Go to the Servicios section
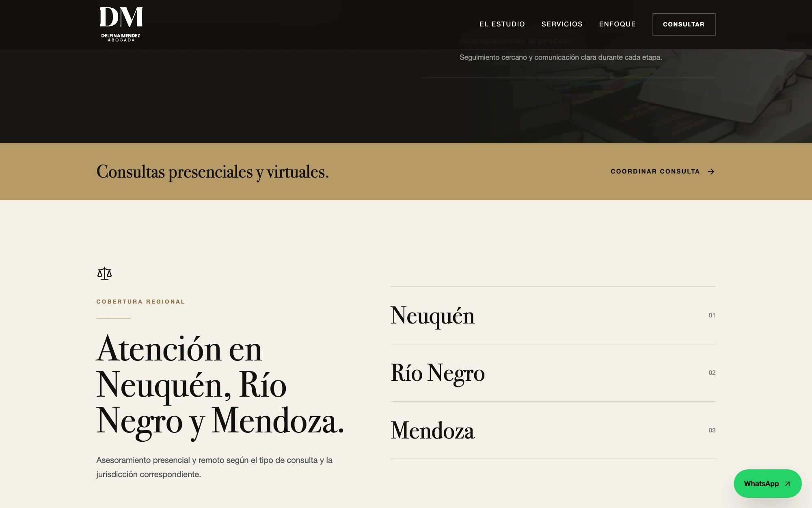The width and height of the screenshot is (812, 508). [562, 24]
